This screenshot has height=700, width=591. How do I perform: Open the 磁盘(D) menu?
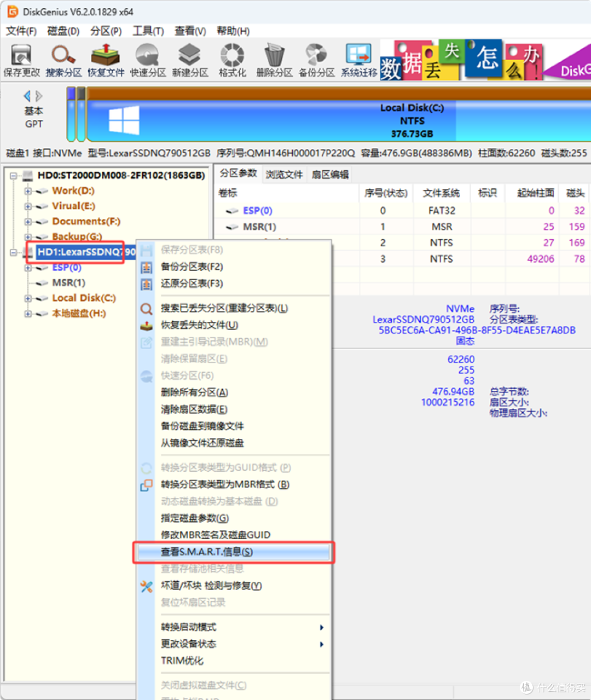tap(63, 31)
